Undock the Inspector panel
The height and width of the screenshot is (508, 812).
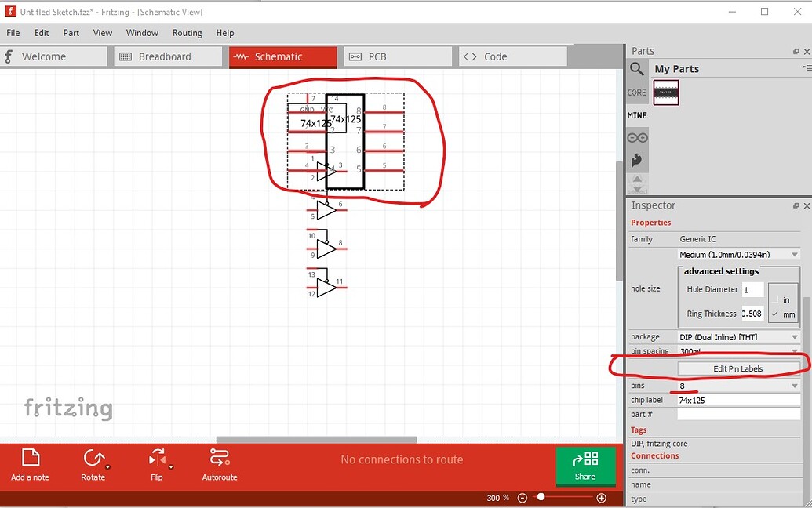pyautogui.click(x=796, y=205)
